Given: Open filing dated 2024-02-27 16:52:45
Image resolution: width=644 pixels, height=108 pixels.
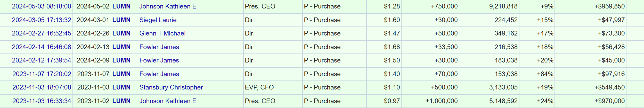Looking at the screenshot, I should (x=42, y=33).
